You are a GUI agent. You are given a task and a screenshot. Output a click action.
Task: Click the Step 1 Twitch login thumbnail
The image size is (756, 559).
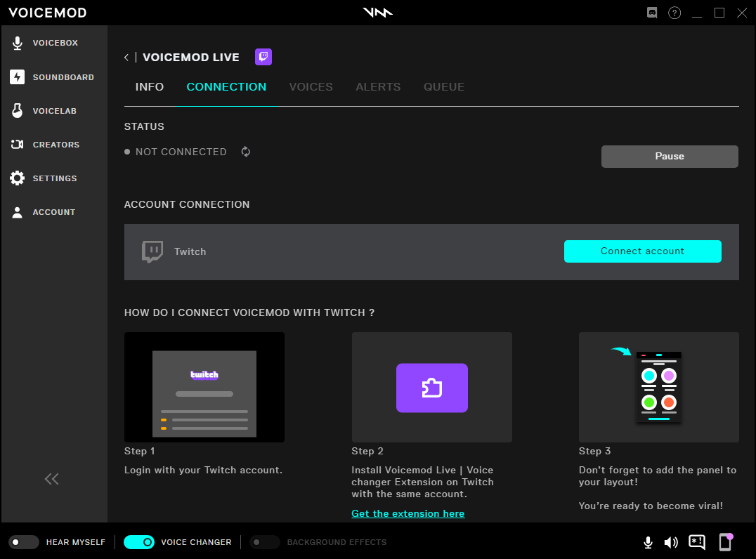point(204,387)
